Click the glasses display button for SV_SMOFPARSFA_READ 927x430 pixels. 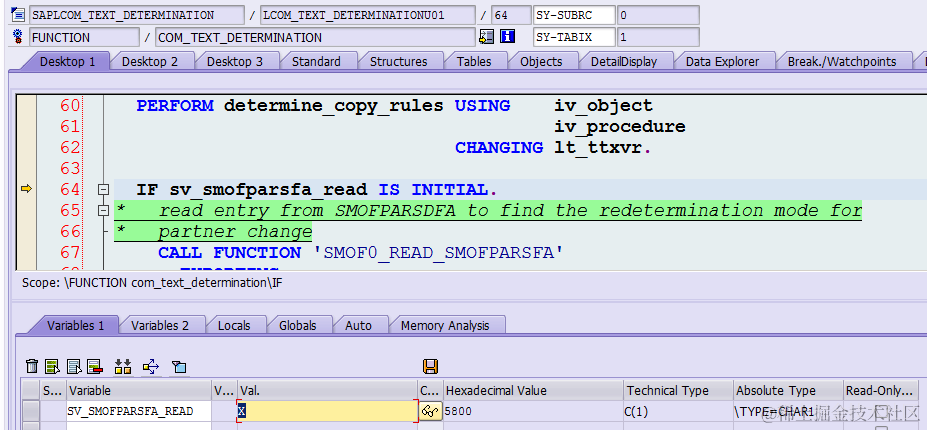click(430, 410)
